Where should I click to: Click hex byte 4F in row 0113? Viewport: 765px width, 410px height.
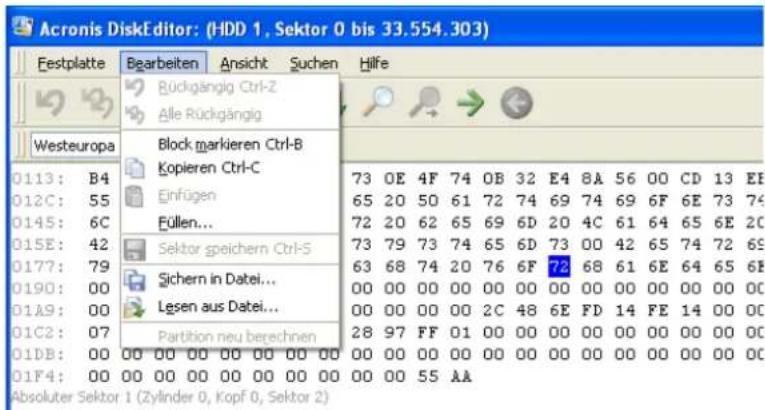click(427, 179)
